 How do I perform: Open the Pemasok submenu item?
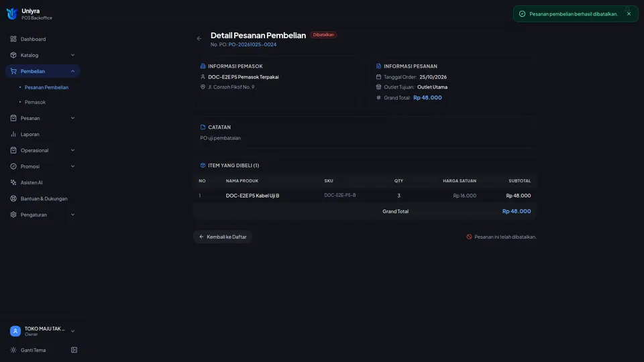(x=35, y=102)
